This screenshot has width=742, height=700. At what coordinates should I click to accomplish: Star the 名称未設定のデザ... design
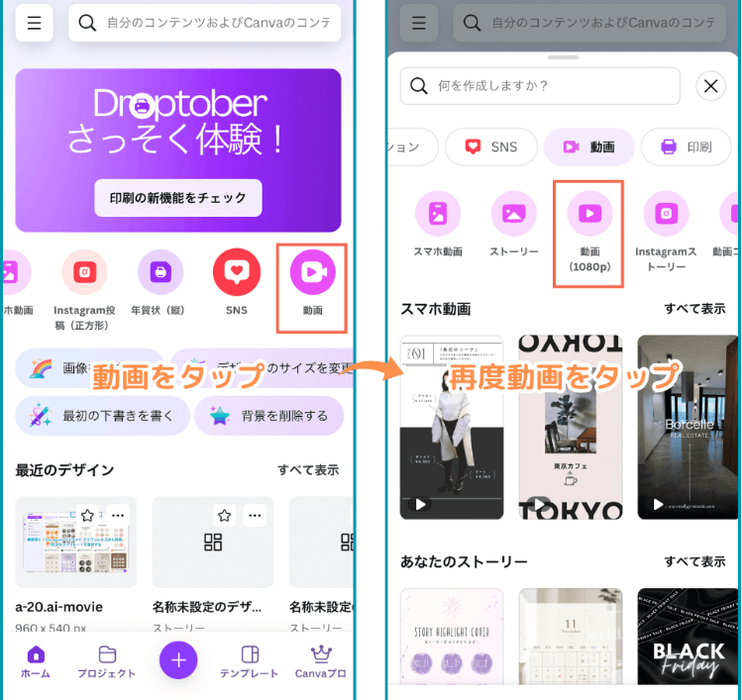coord(224,516)
